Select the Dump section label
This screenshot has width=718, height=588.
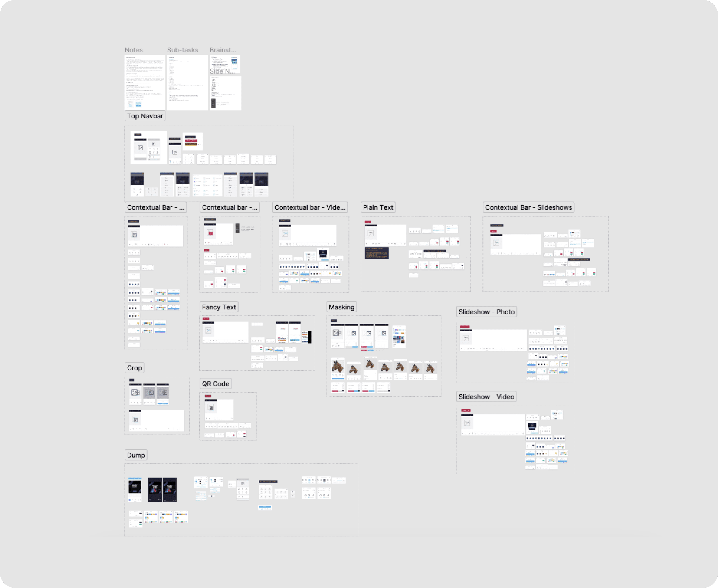pos(136,455)
